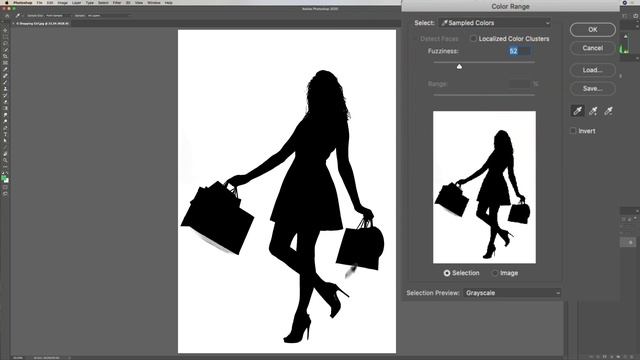The image size is (640, 360).
Task: Open the Help menu
Action: [169, 2]
